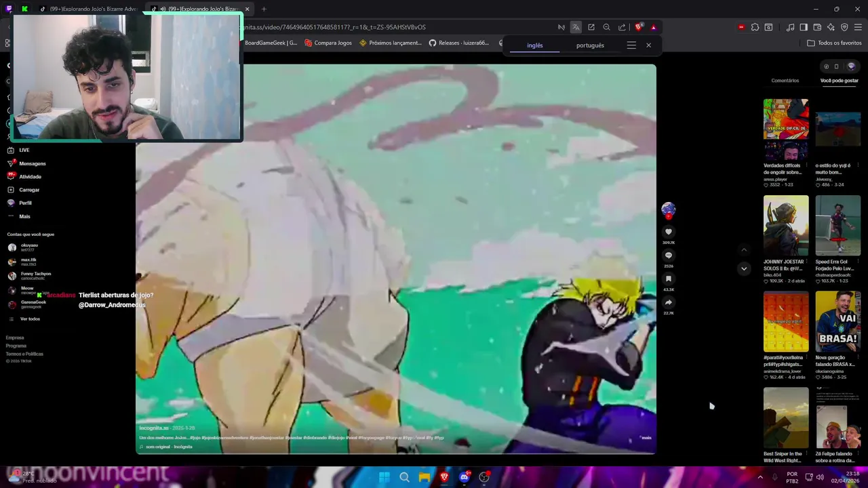The height and width of the screenshot is (488, 868).
Task: Open a new browser tab
Action: click(264, 9)
